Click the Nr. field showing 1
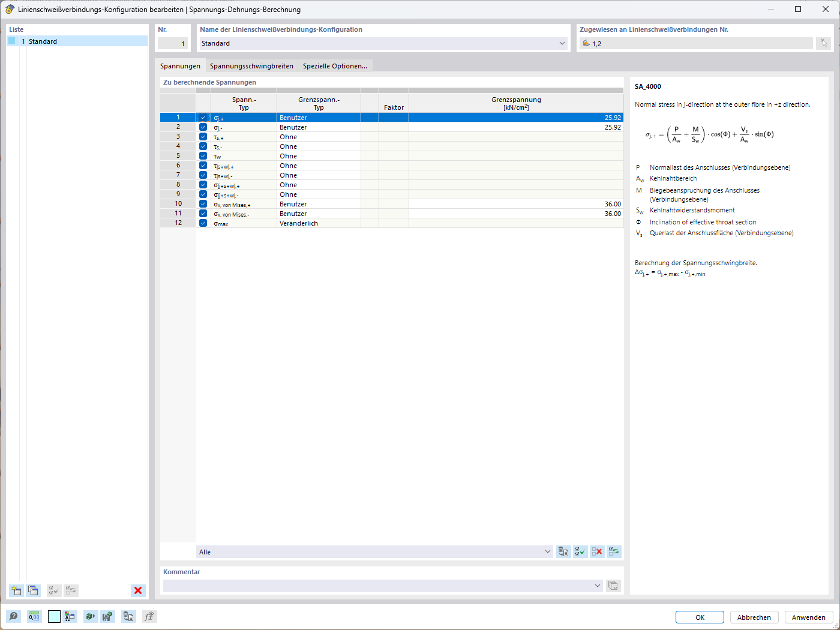 (x=173, y=43)
